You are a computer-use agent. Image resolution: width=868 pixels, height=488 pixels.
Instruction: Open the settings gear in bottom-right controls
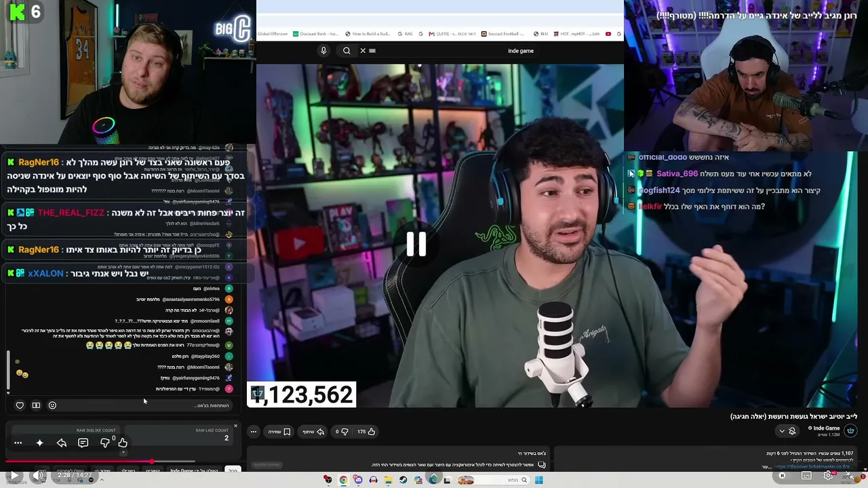[x=828, y=475]
